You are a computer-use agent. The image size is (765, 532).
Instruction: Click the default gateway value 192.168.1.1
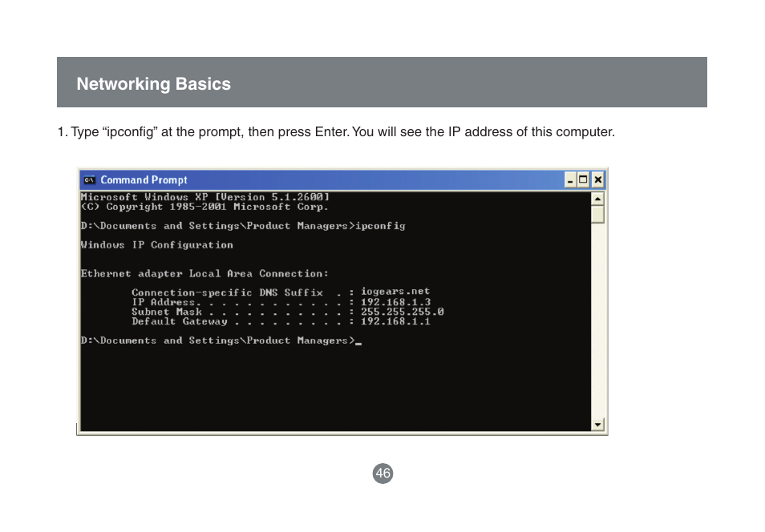[395, 321]
